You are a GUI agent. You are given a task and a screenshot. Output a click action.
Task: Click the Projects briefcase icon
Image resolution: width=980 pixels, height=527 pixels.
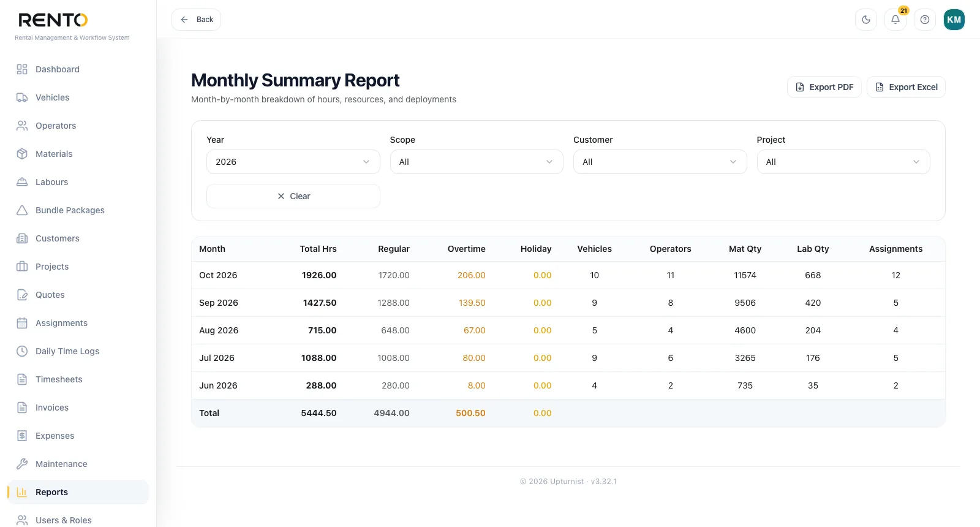coord(22,267)
